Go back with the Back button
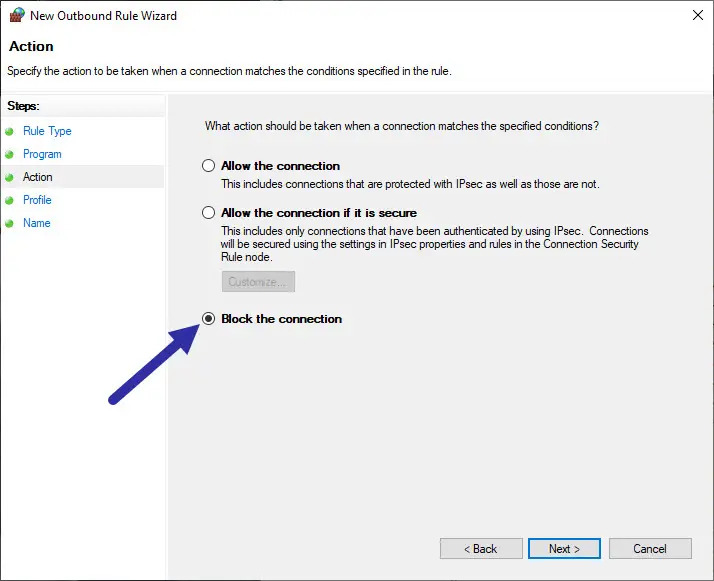714x581 pixels. click(x=480, y=549)
